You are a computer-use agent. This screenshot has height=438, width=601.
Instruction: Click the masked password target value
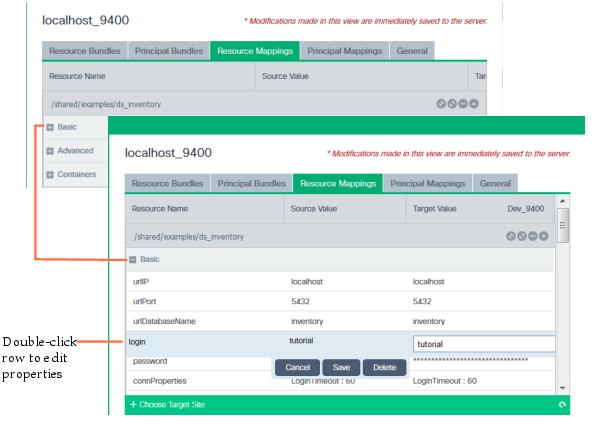(x=470, y=360)
